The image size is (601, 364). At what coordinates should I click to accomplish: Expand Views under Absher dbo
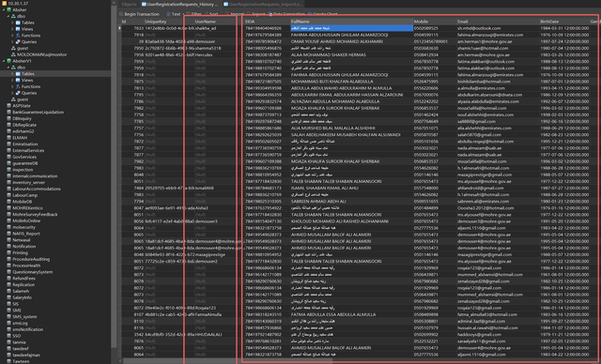tap(12, 29)
